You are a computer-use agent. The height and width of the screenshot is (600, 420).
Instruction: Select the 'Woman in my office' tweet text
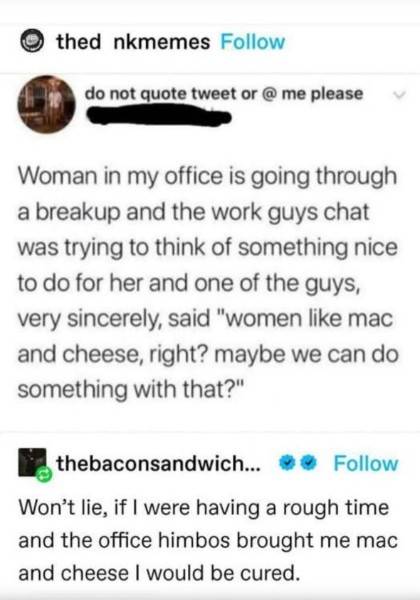(208, 282)
